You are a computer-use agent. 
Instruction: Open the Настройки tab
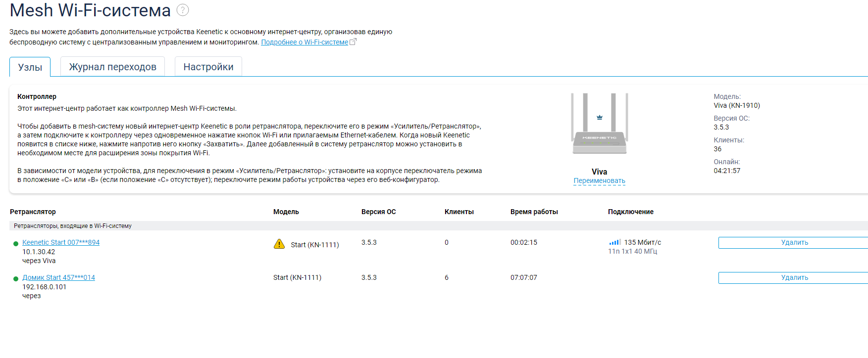pyautogui.click(x=208, y=67)
